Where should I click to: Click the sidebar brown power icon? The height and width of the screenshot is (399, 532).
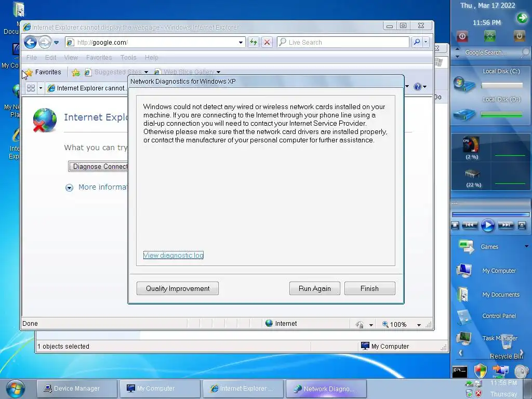click(x=519, y=36)
